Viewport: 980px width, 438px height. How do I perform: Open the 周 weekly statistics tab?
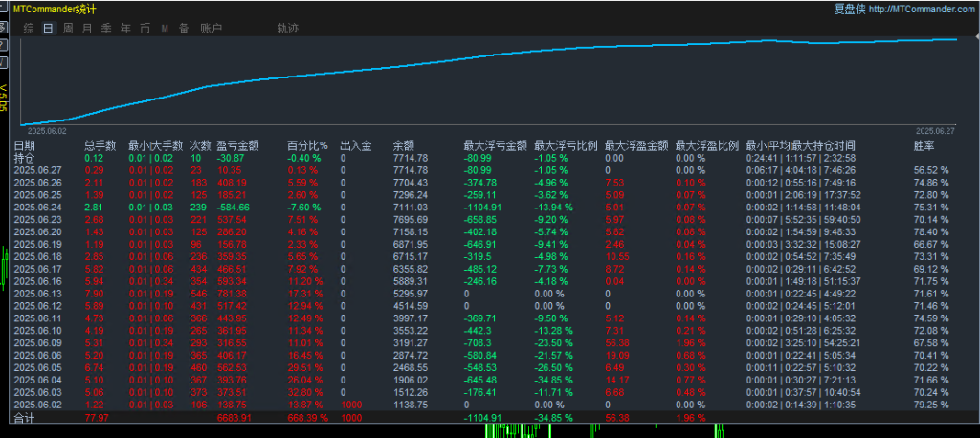coord(68,29)
